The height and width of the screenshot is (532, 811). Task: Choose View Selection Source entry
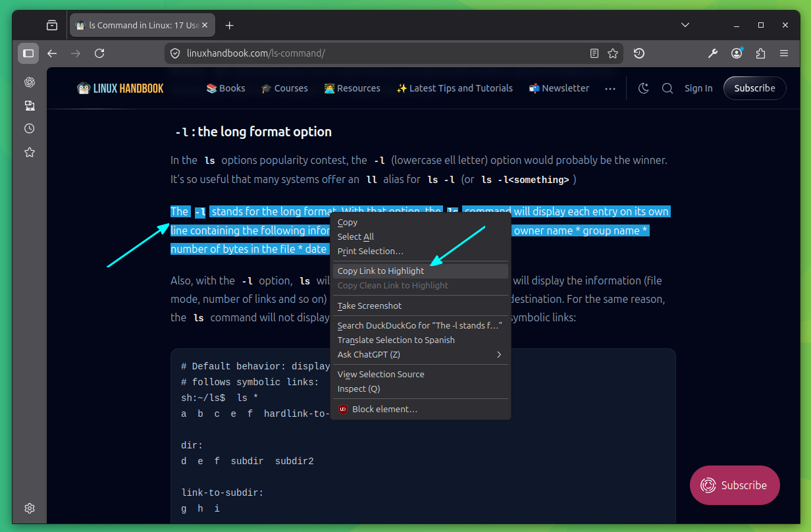pyautogui.click(x=421, y=375)
